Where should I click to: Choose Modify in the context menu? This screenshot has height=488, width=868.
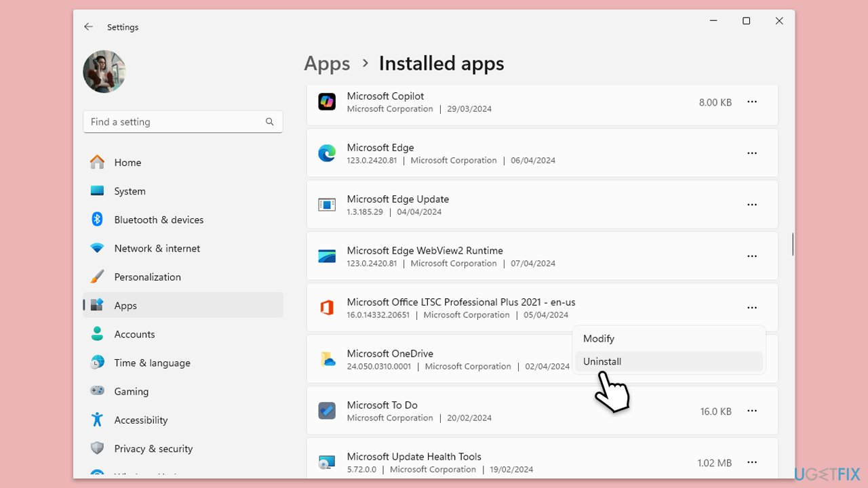(599, 338)
